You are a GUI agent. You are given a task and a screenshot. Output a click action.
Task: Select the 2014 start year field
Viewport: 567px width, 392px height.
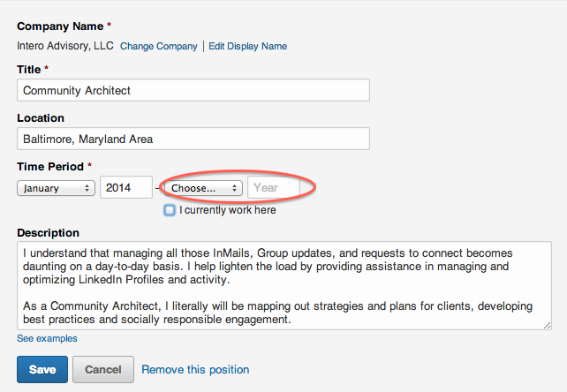[x=126, y=187]
